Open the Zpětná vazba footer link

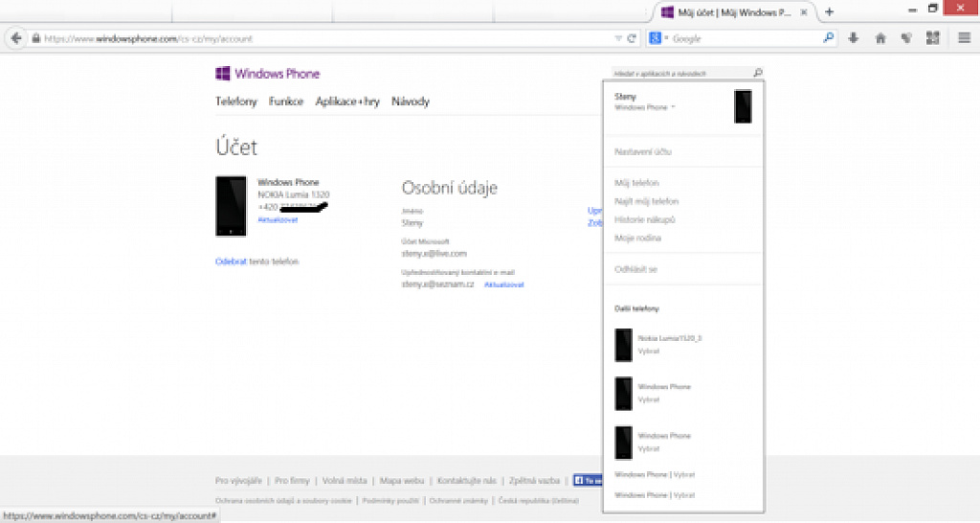[534, 481]
